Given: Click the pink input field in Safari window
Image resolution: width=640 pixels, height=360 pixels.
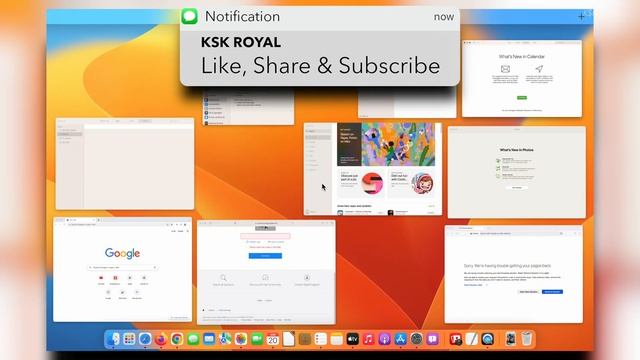Looking at the screenshot, I should [x=265, y=236].
